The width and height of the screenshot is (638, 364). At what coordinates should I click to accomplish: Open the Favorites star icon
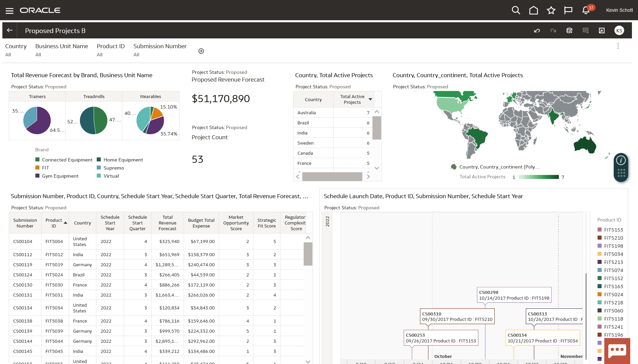point(551,10)
